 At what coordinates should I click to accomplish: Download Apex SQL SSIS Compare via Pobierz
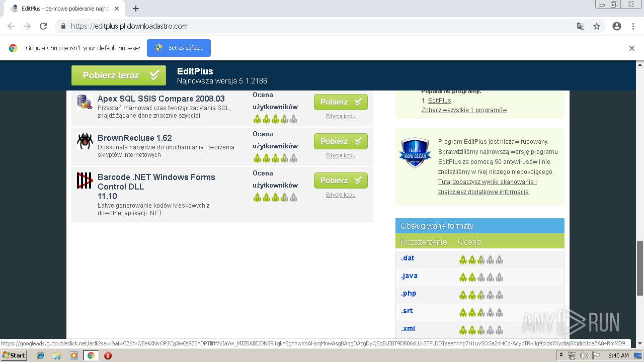pos(341,102)
